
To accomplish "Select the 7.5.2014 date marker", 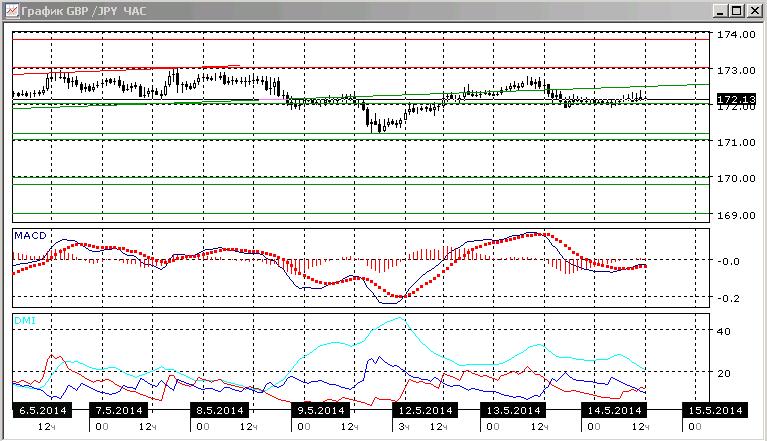I will click(x=119, y=410).
